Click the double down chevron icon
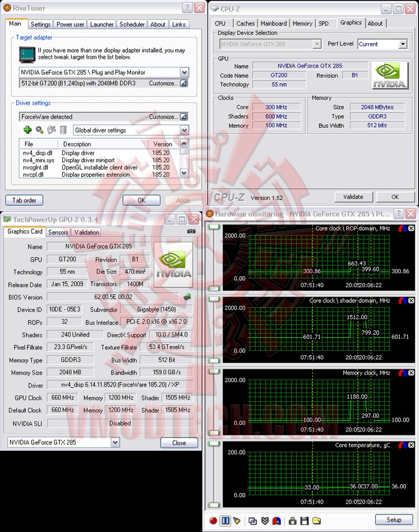 [265, 520]
